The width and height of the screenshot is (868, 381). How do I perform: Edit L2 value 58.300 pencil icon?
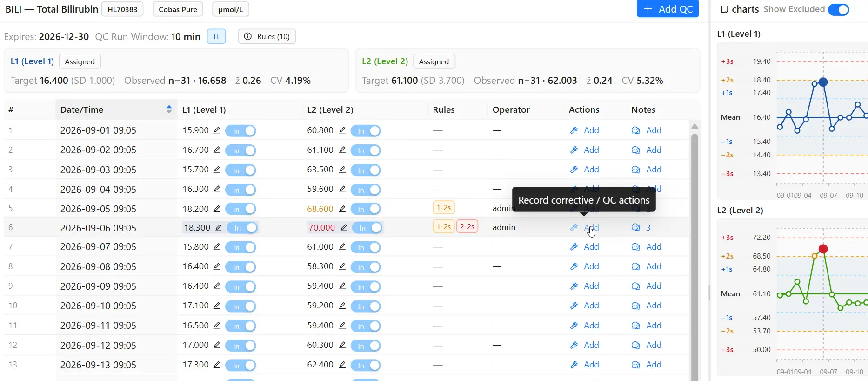pos(342,266)
